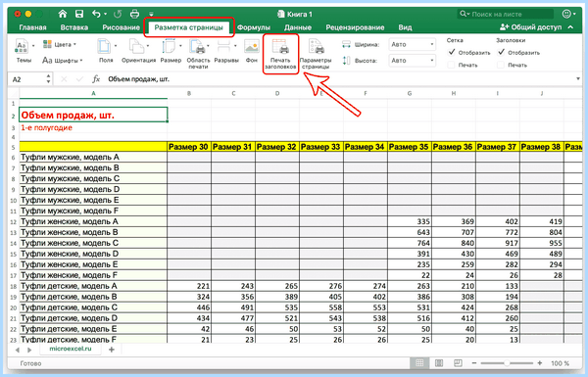The width and height of the screenshot is (588, 377).
Task: Select the Разметка страницы tab
Action: [188, 27]
